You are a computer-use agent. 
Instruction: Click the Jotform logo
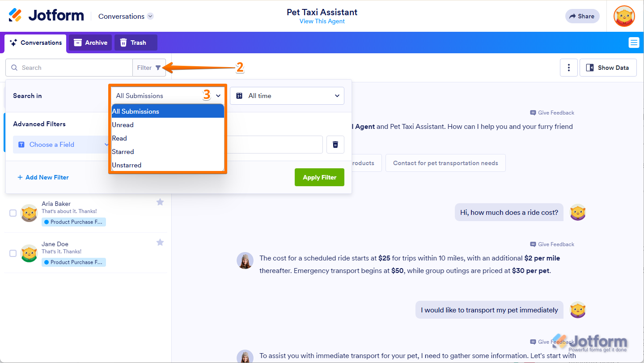click(47, 16)
